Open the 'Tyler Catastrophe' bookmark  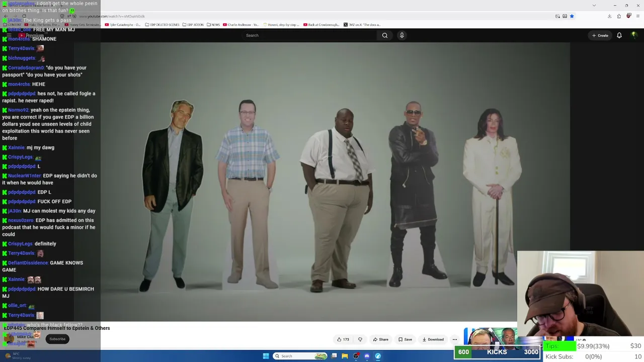click(123, 25)
